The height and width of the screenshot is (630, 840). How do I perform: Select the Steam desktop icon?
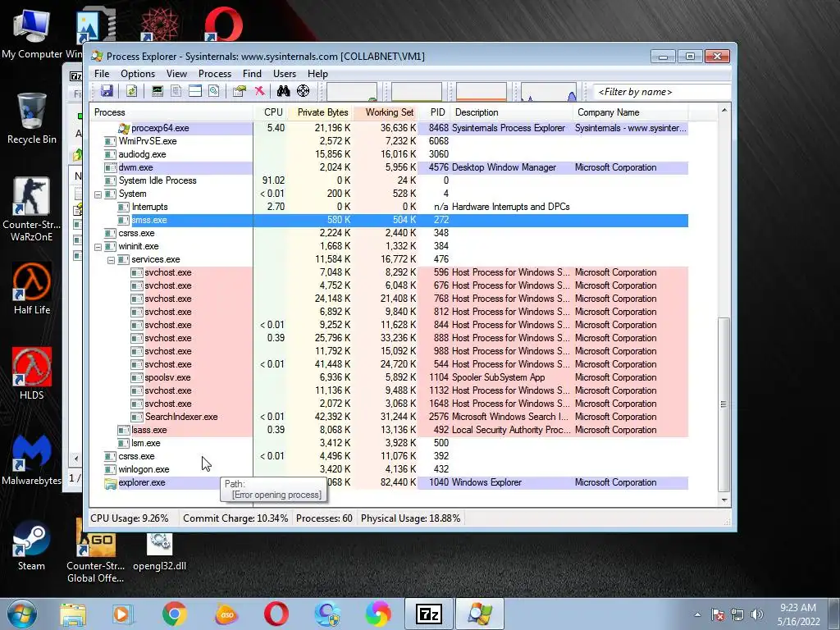pyautogui.click(x=32, y=545)
